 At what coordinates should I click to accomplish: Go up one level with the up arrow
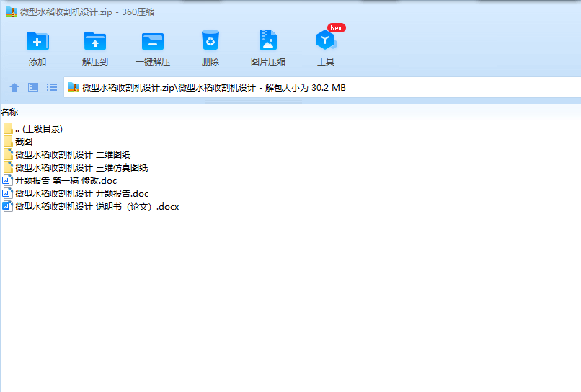tap(14, 87)
